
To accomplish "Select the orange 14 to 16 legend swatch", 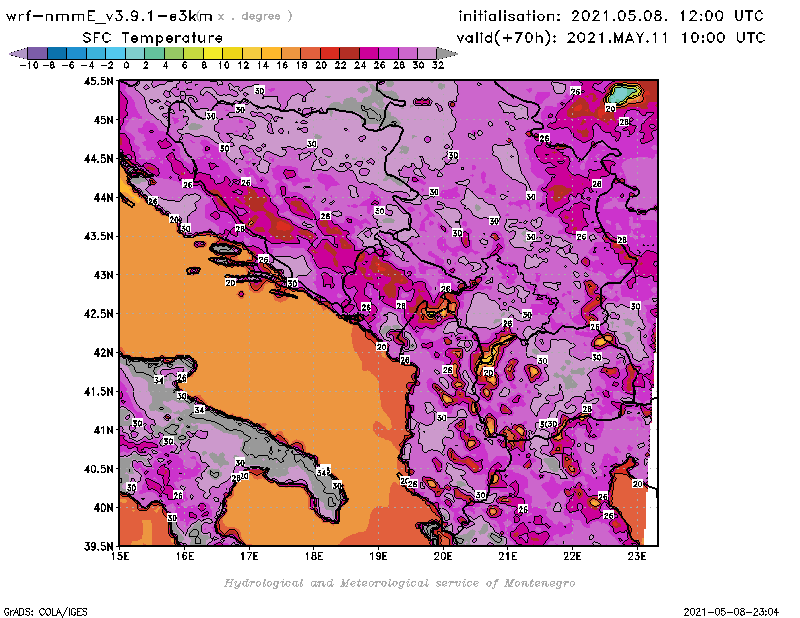I will coord(271,53).
